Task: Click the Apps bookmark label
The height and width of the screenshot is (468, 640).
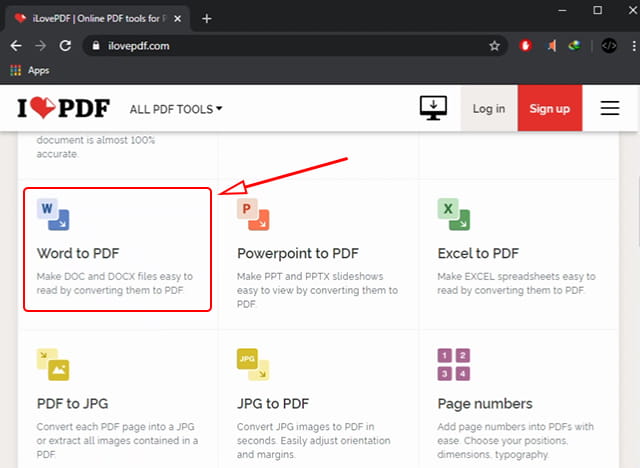Action: coord(39,71)
